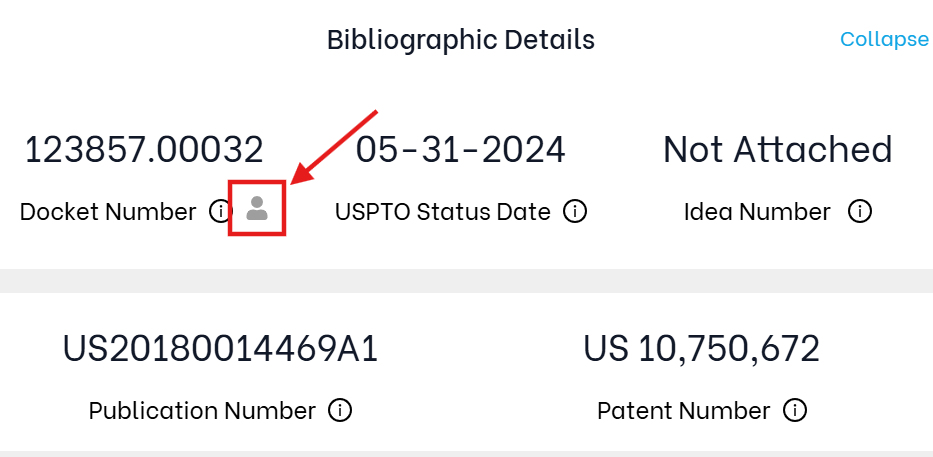Open publication US20180014469A1

221,349
